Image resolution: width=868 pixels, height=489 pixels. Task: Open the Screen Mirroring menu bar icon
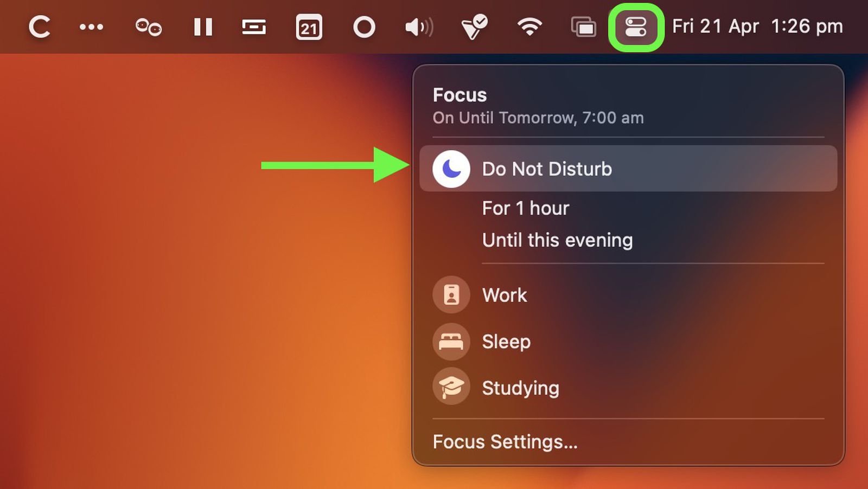(583, 27)
